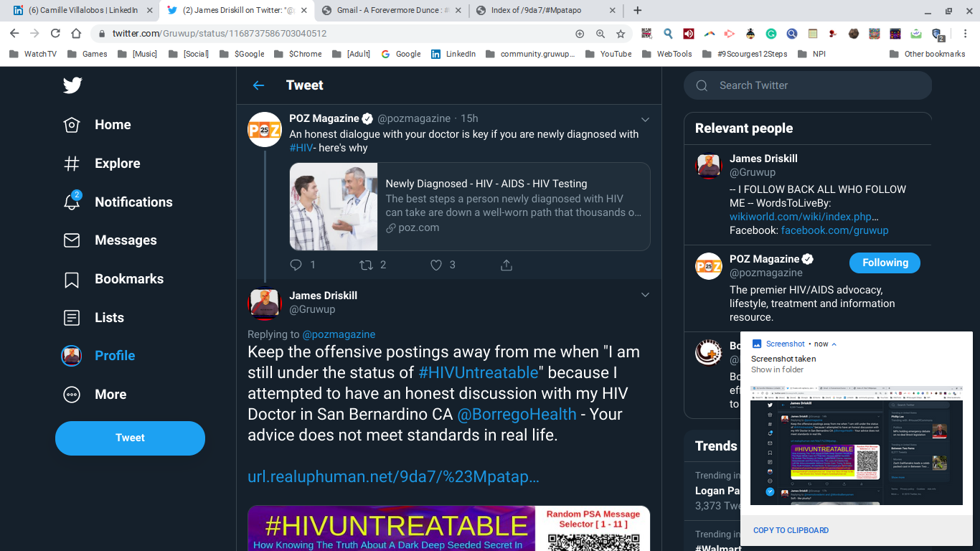Open the YouTube bookmarks folder
This screenshot has height=551, width=980.
coord(608,54)
